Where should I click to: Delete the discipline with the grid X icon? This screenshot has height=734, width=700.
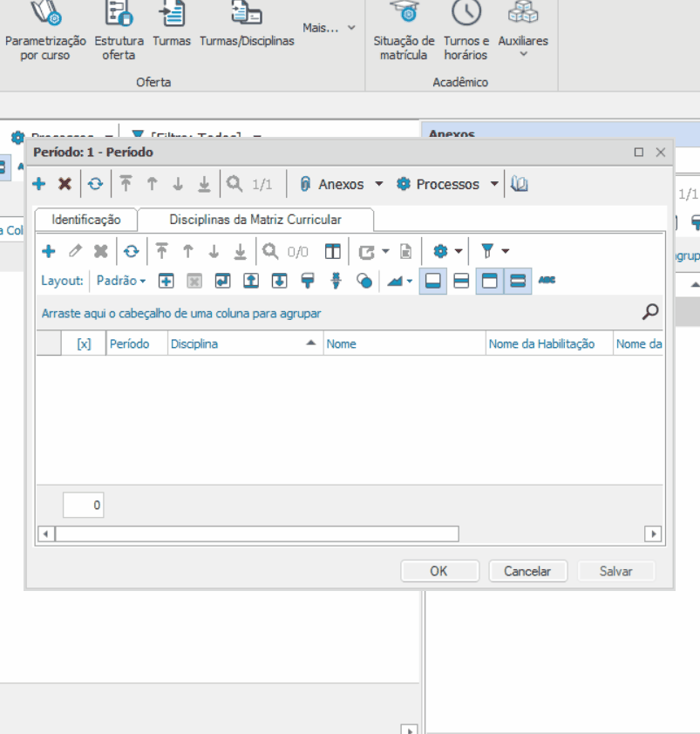[x=100, y=251]
